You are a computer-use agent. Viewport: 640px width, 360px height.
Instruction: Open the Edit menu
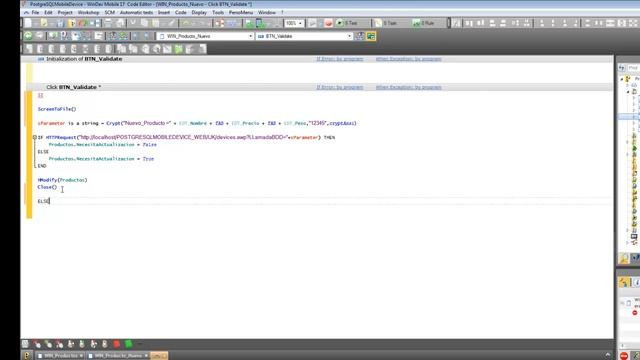click(x=48, y=13)
